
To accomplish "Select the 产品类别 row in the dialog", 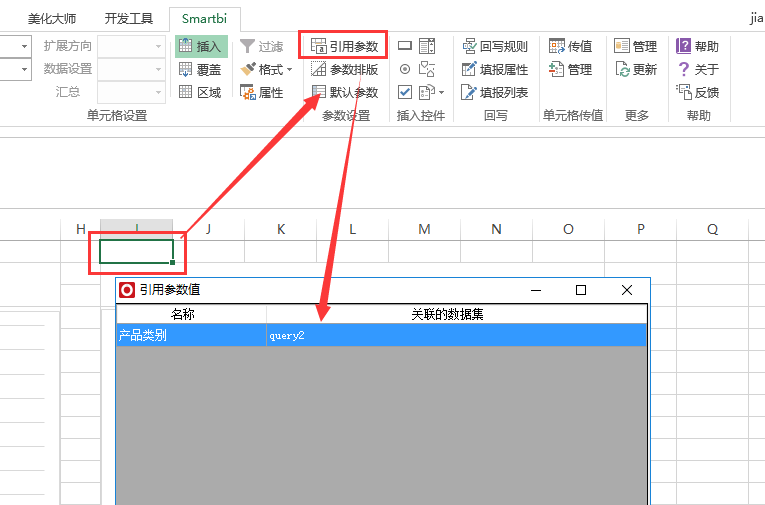I will click(x=382, y=335).
